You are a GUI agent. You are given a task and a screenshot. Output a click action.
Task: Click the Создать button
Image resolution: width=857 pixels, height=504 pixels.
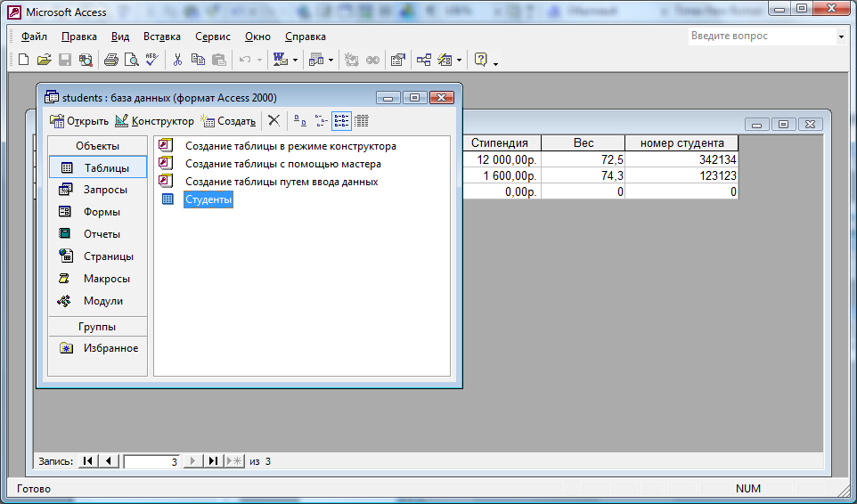pyautogui.click(x=228, y=121)
